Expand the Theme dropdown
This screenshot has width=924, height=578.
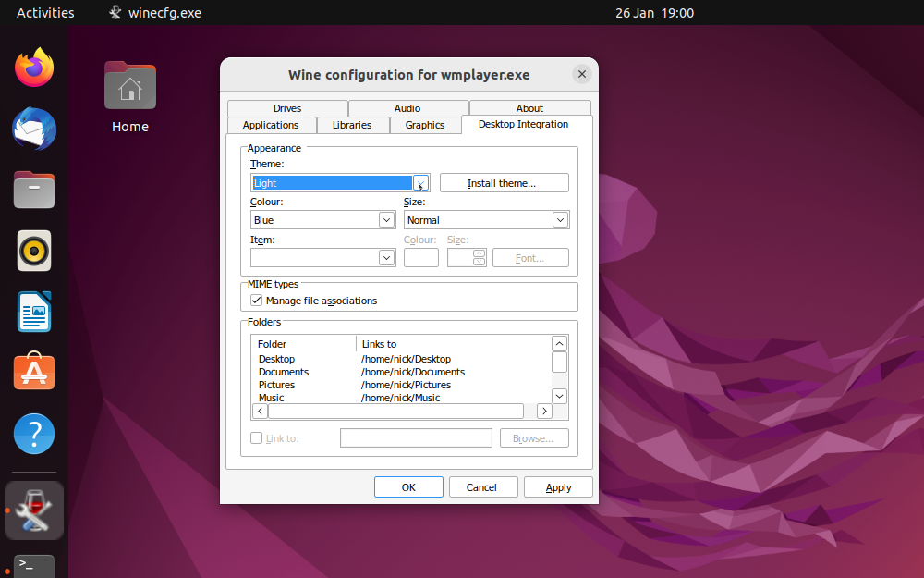(x=420, y=183)
